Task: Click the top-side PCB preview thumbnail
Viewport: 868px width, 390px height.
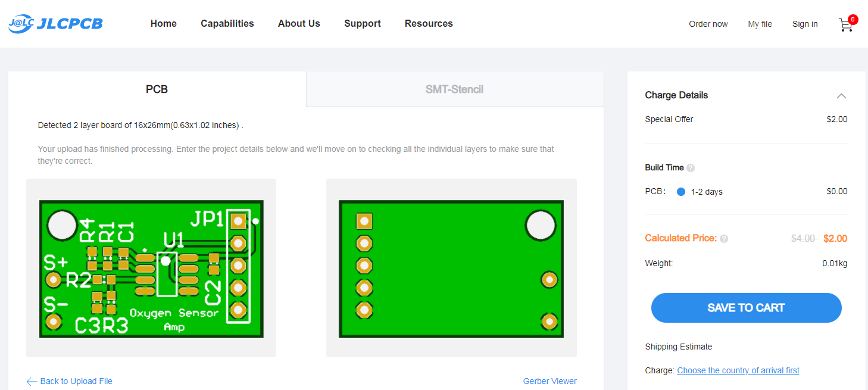Action: pyautogui.click(x=151, y=268)
